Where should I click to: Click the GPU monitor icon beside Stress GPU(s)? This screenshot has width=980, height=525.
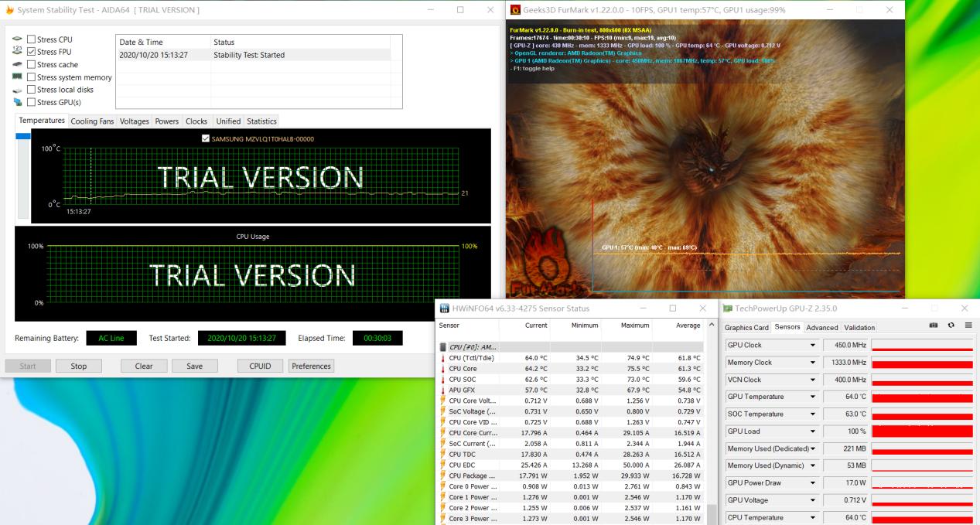click(x=17, y=102)
